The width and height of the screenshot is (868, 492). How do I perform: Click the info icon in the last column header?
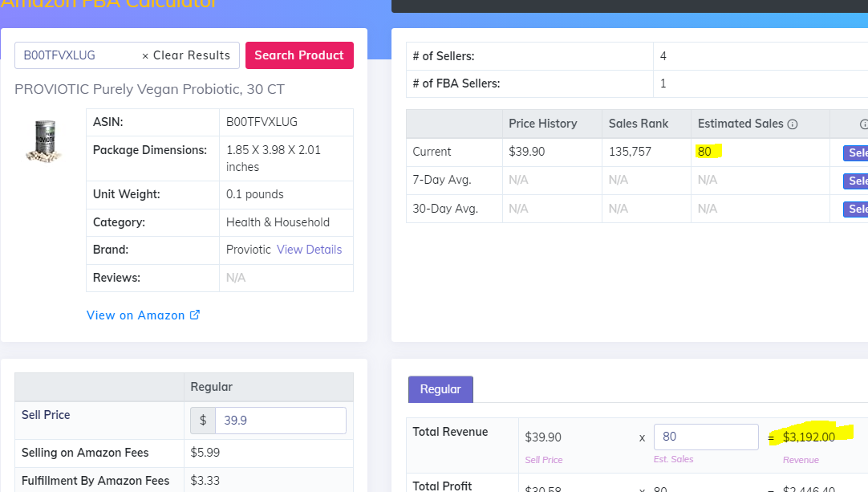[864, 124]
